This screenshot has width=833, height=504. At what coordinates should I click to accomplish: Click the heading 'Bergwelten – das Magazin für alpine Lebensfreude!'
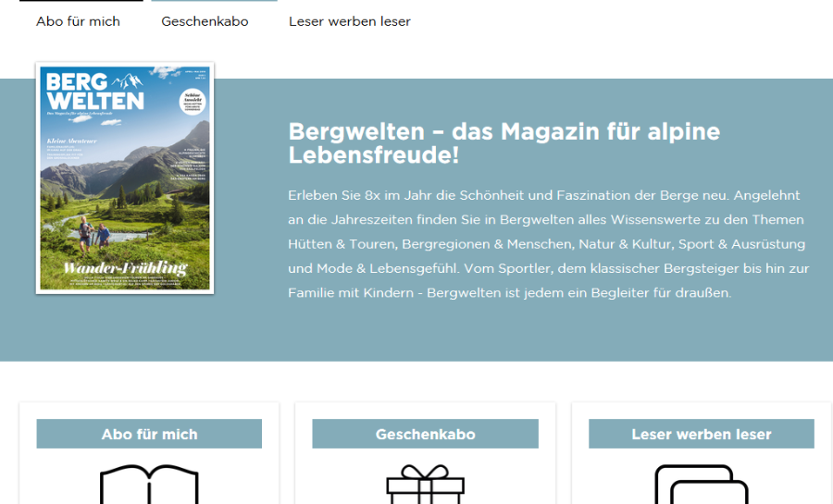click(x=504, y=142)
